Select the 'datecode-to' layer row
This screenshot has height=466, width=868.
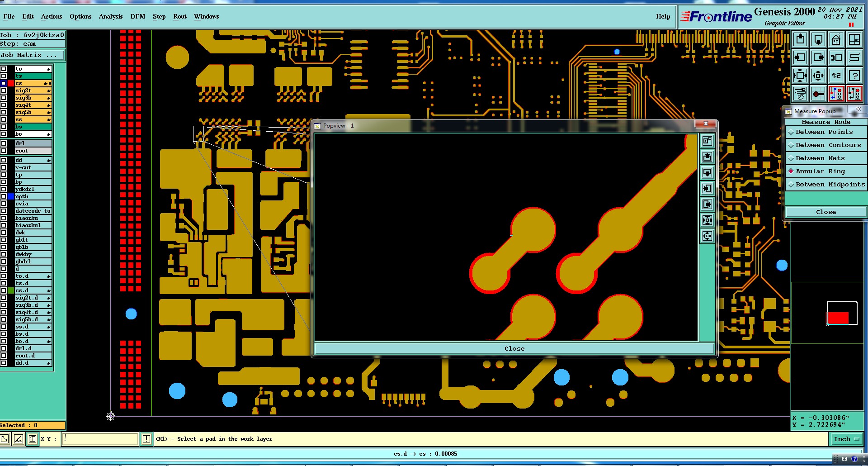(x=33, y=211)
